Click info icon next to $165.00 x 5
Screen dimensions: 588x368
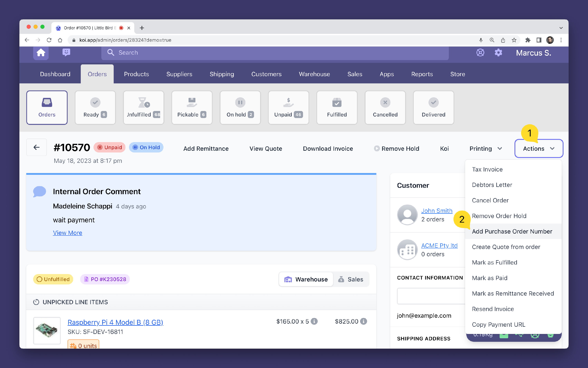click(x=314, y=321)
